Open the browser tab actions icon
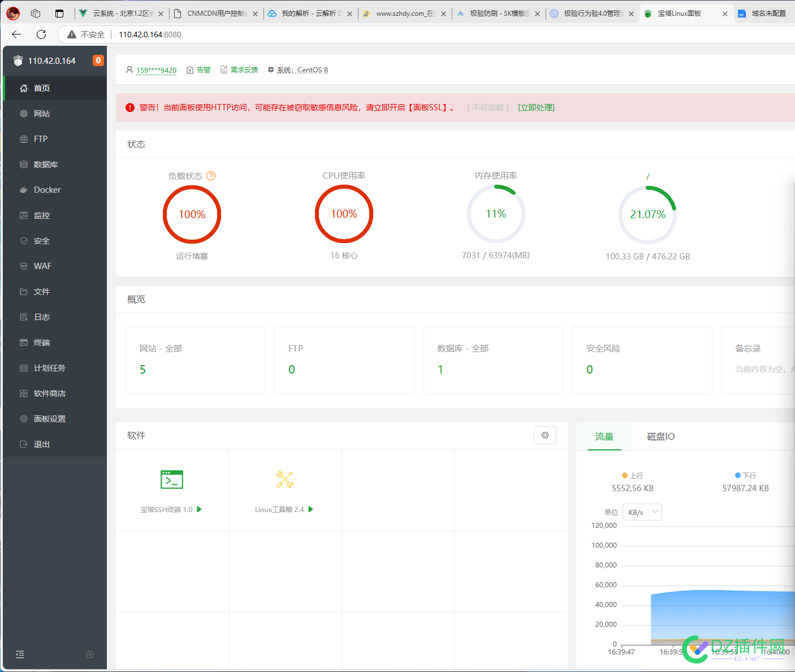 [x=59, y=14]
